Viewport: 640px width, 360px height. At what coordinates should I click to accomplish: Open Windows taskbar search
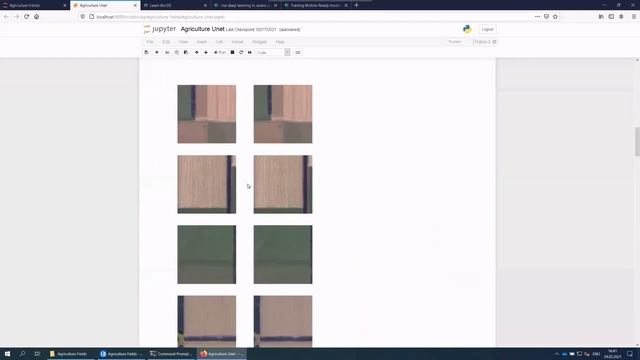[22, 354]
